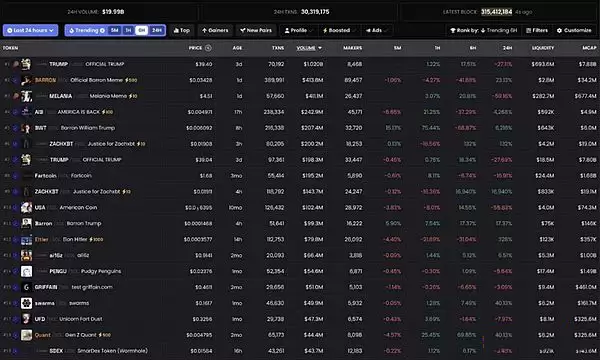
Task: Click the Quant Gen Z Quant avatar
Action: pos(26,335)
